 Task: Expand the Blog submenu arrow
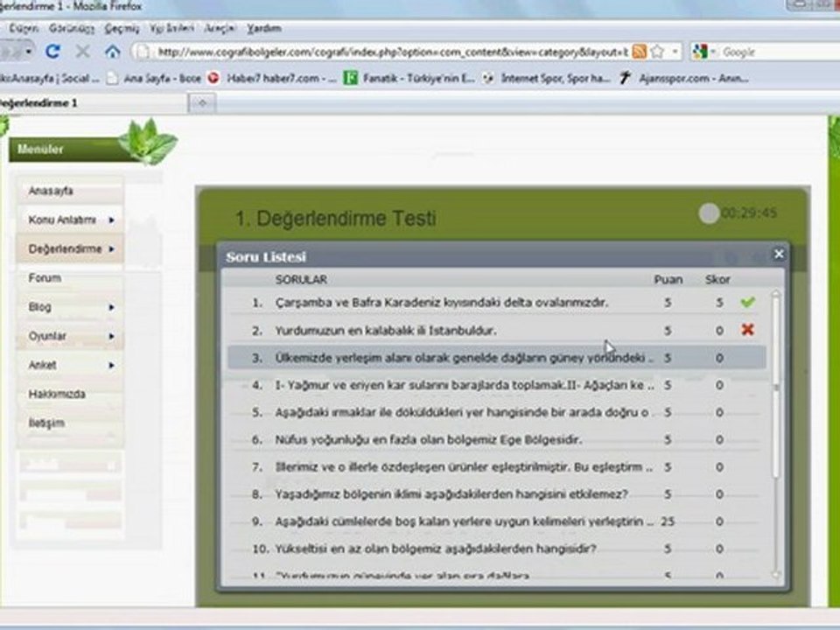tap(111, 307)
